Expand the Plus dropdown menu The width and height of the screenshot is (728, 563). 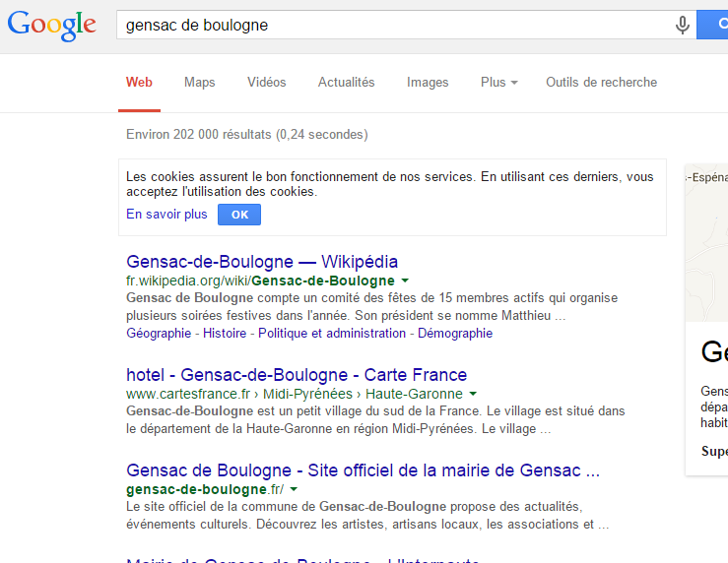click(x=499, y=82)
